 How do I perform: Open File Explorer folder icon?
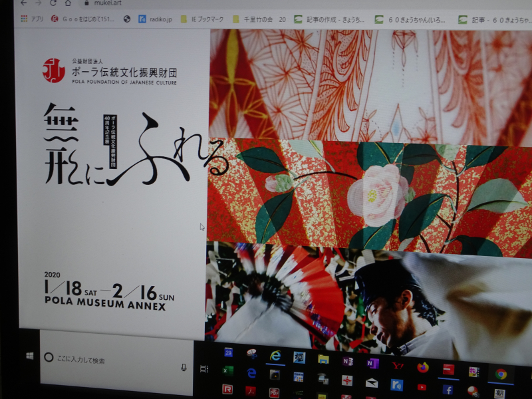click(x=323, y=358)
